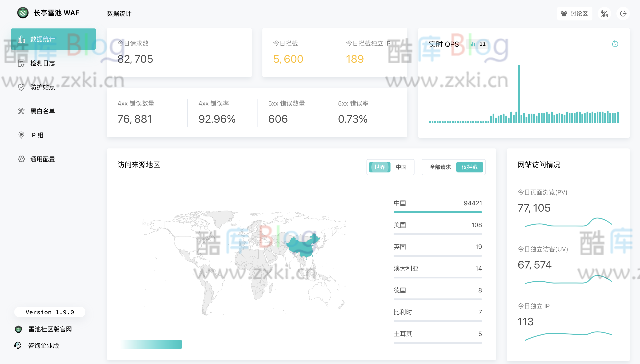This screenshot has width=640, height=364.
Task: Select the 世界 map option
Action: (x=379, y=167)
